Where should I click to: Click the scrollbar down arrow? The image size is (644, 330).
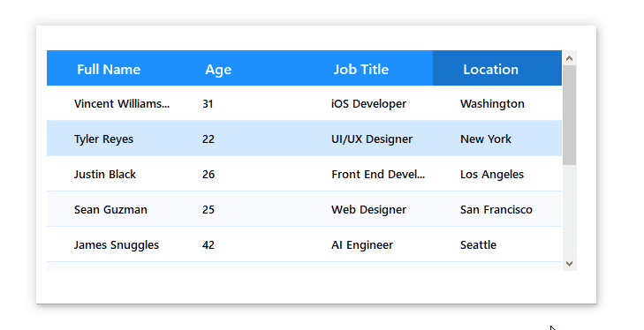point(569,264)
